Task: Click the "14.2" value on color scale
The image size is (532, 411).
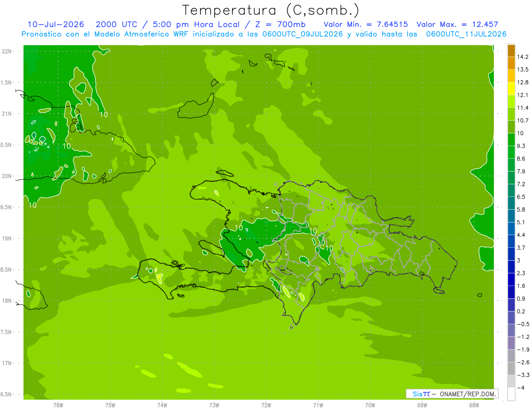Action: [523, 57]
